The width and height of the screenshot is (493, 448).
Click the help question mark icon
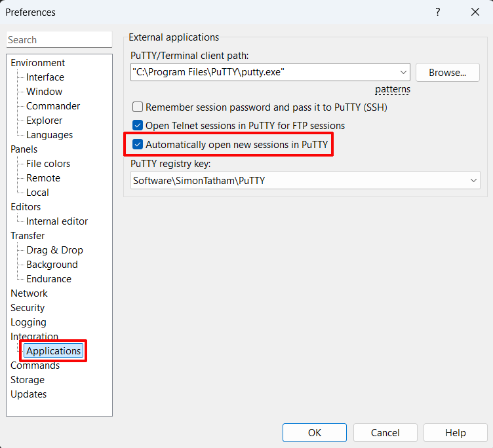[437, 12]
